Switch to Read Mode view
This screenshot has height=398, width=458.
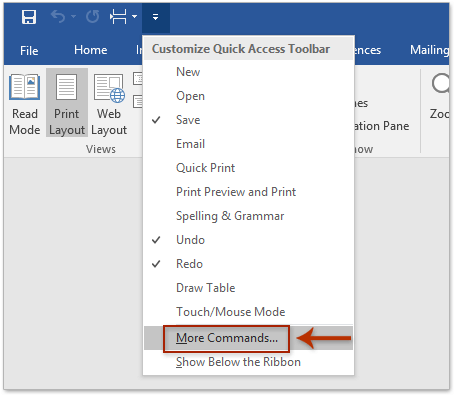[25, 104]
